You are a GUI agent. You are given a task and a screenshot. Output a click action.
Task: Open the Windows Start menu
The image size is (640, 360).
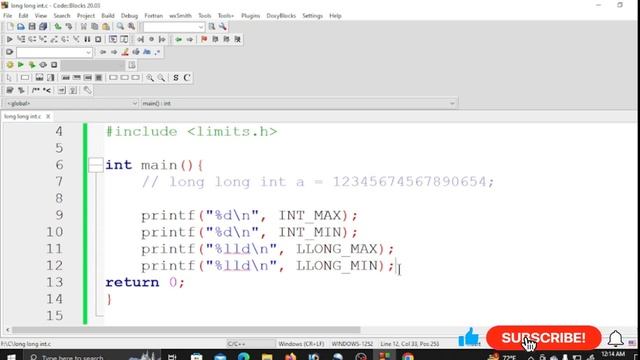11,357
